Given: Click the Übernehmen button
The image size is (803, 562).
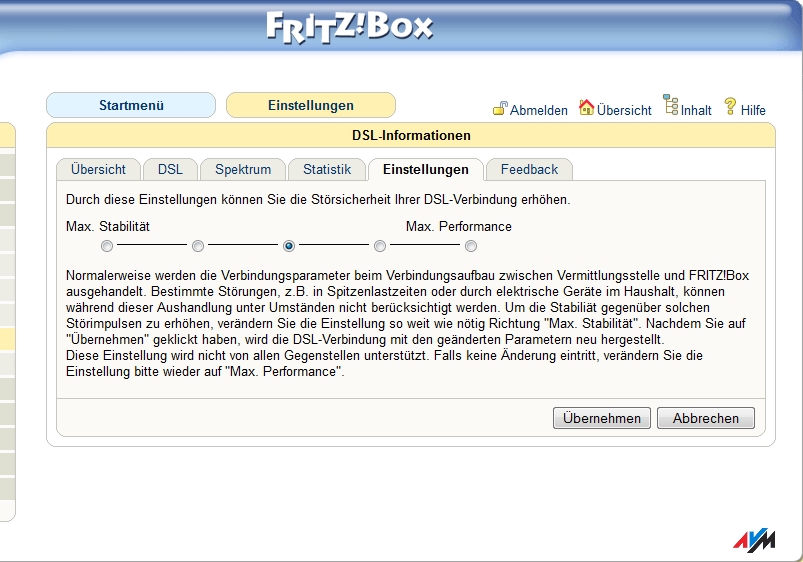Looking at the screenshot, I should [x=602, y=418].
